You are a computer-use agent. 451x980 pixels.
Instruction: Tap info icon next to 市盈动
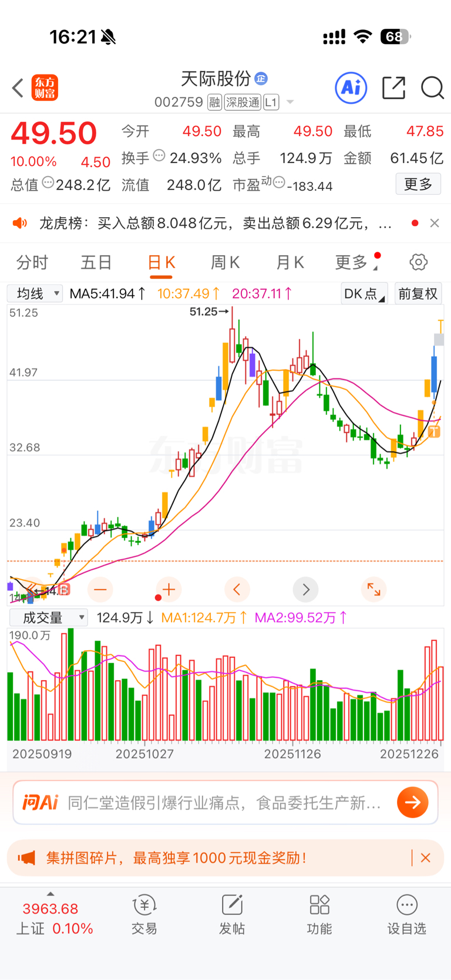pos(280,183)
